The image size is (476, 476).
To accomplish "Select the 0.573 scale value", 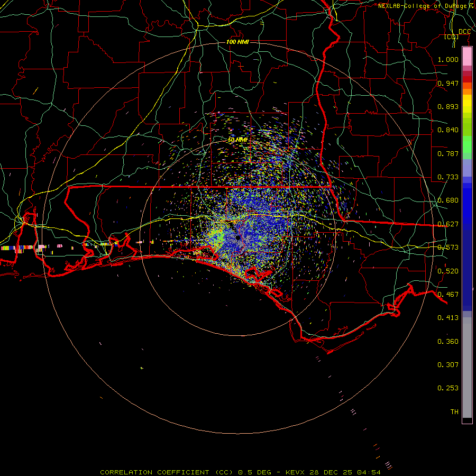I will click(448, 248).
